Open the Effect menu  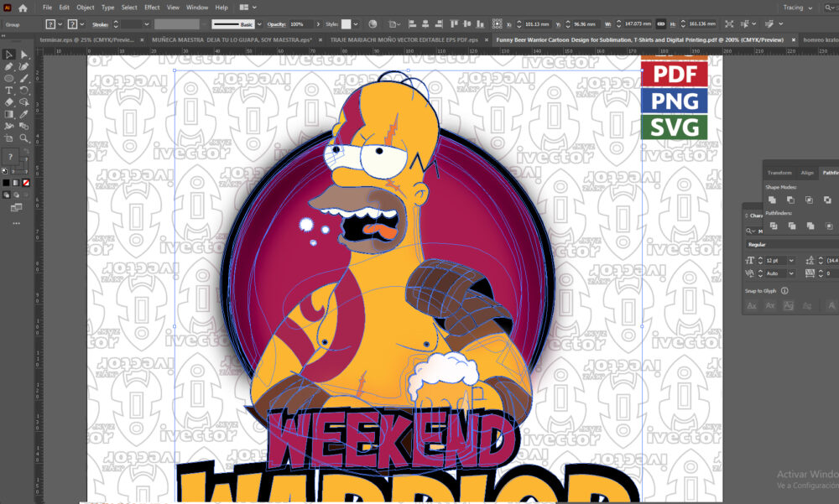coord(152,8)
